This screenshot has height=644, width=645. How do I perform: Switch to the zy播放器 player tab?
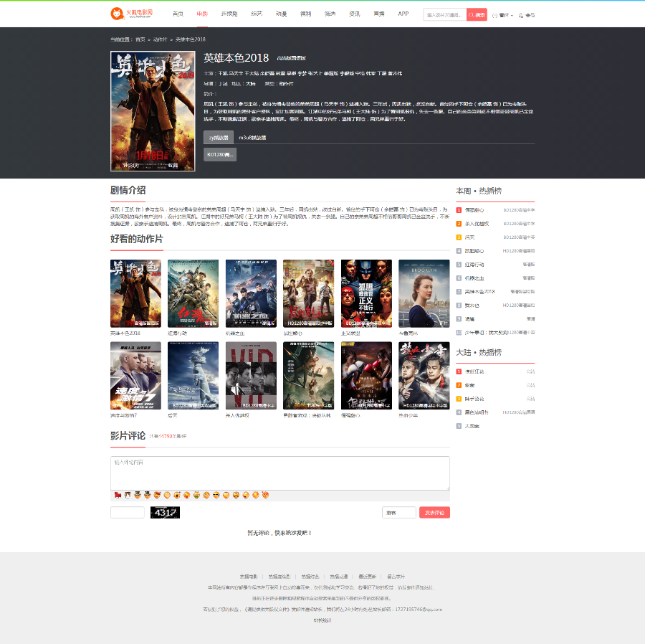click(219, 138)
